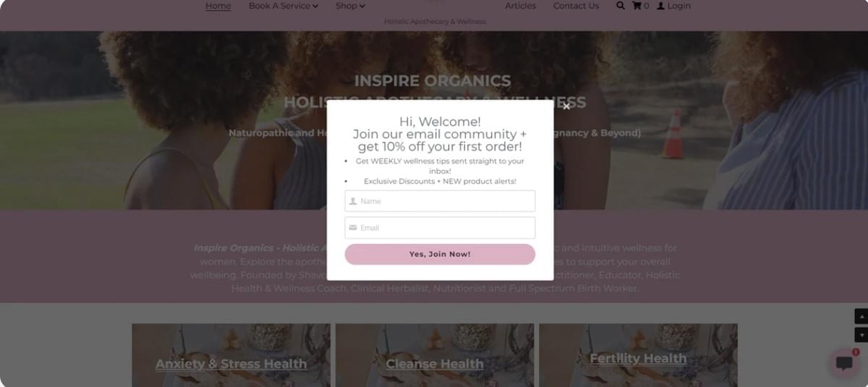Focus the Email input field

point(440,228)
